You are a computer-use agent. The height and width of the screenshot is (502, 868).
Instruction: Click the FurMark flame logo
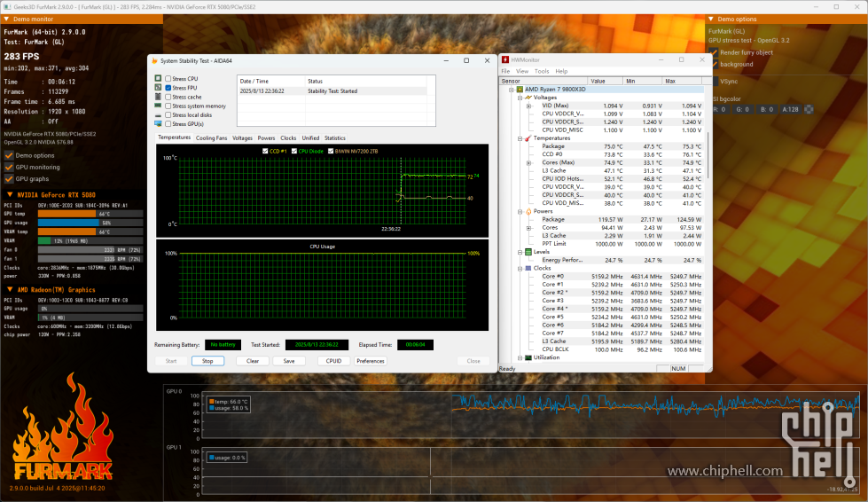pos(63,427)
